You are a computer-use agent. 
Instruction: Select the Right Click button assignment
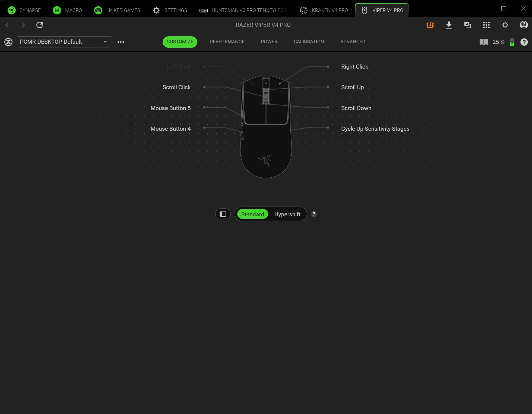click(x=355, y=67)
